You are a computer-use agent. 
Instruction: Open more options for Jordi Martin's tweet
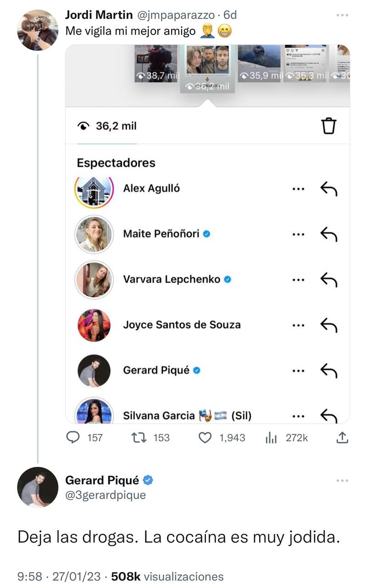click(x=342, y=15)
